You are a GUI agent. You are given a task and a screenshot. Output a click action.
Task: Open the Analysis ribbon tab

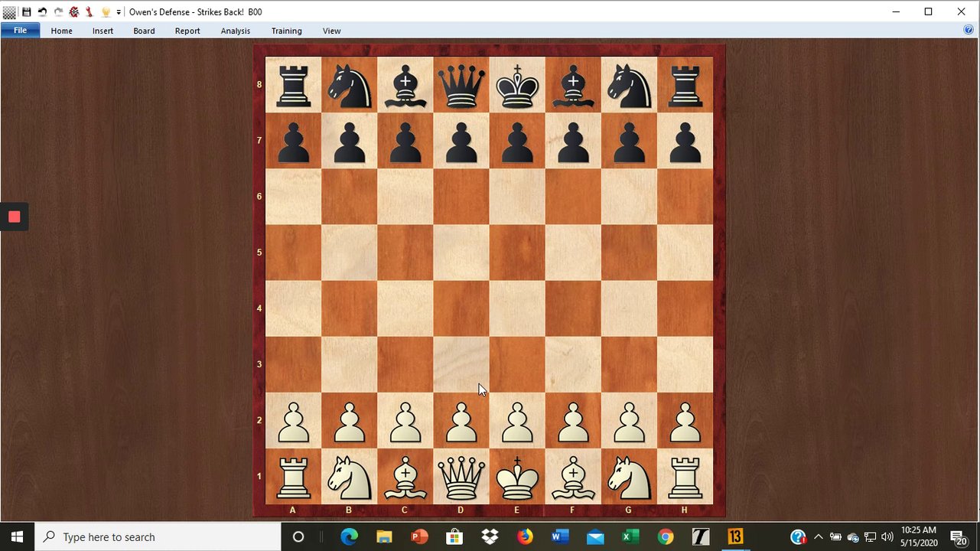(x=236, y=31)
